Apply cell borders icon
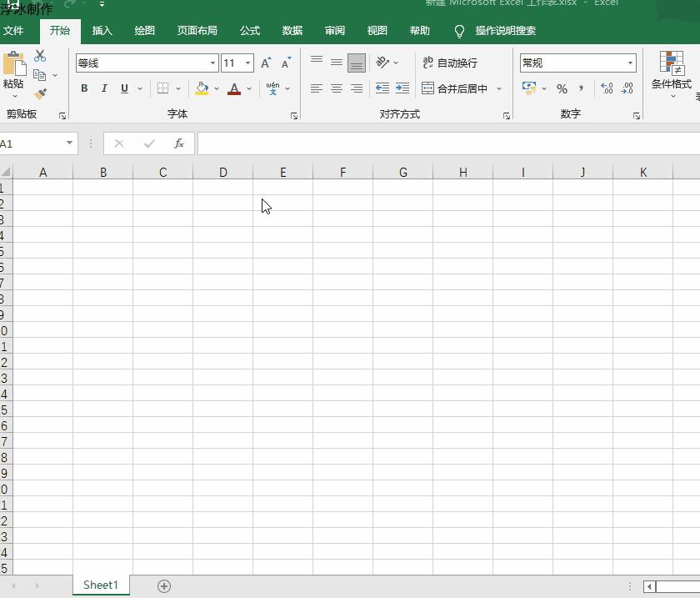 [163, 88]
